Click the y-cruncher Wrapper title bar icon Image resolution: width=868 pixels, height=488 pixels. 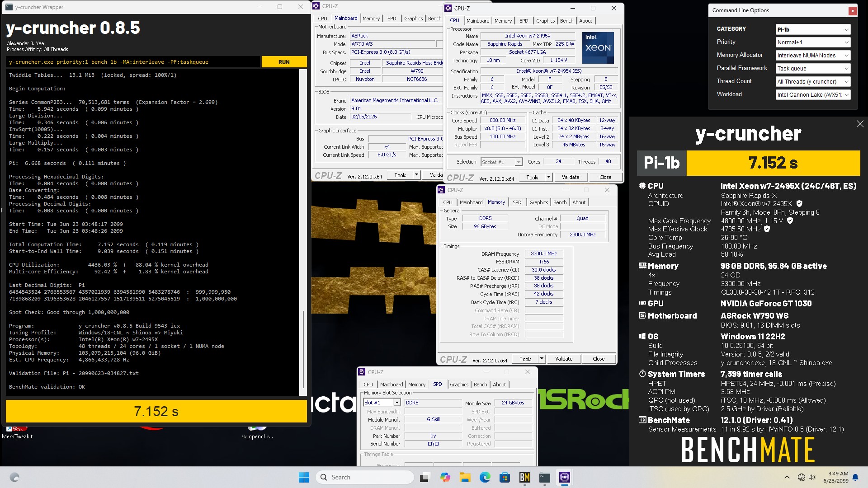(9, 7)
